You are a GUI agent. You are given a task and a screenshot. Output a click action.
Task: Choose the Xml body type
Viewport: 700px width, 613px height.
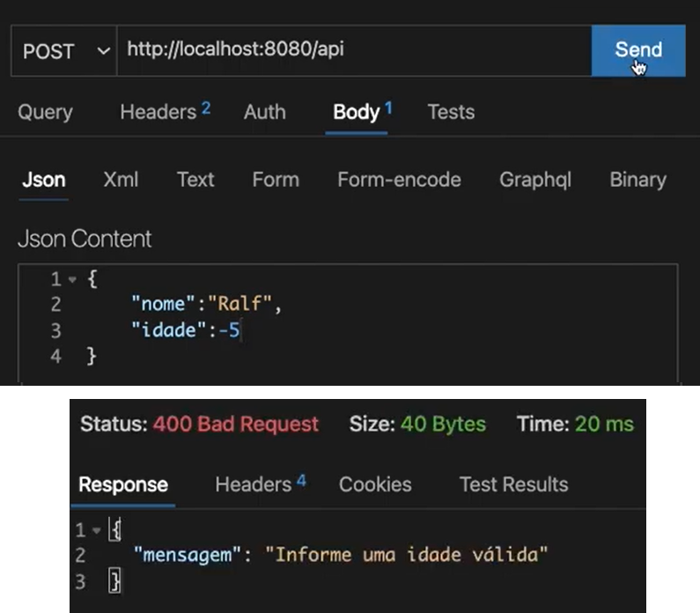click(x=122, y=180)
